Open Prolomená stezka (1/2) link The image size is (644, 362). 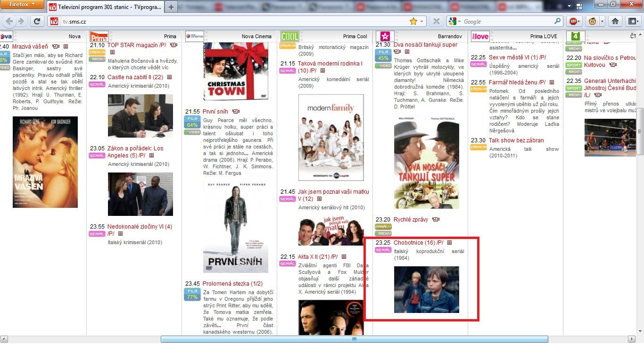click(232, 284)
